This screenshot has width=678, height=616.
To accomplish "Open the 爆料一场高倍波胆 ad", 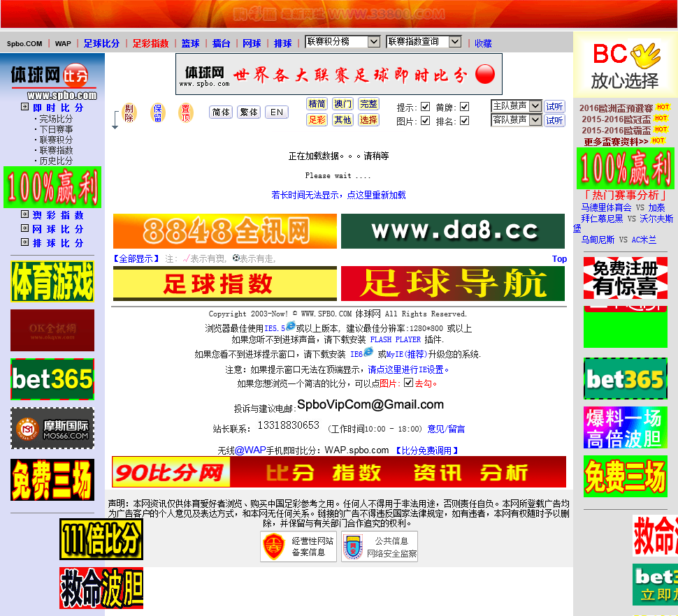I will [626, 427].
